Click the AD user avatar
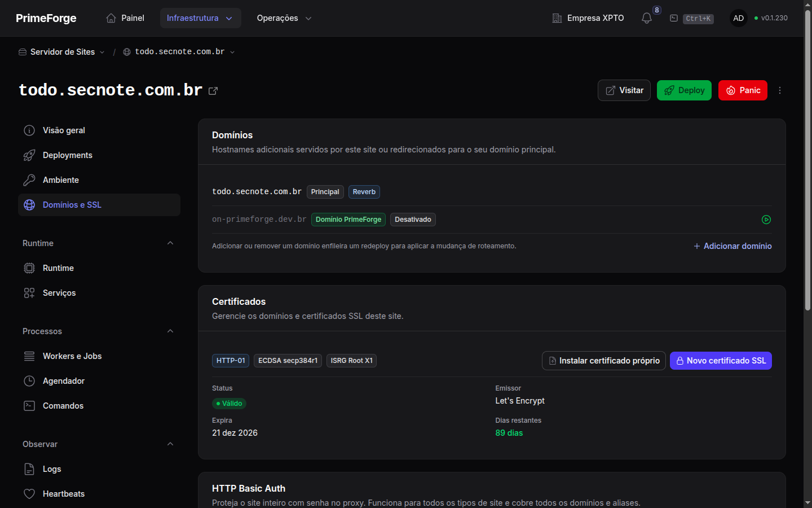 pos(739,18)
